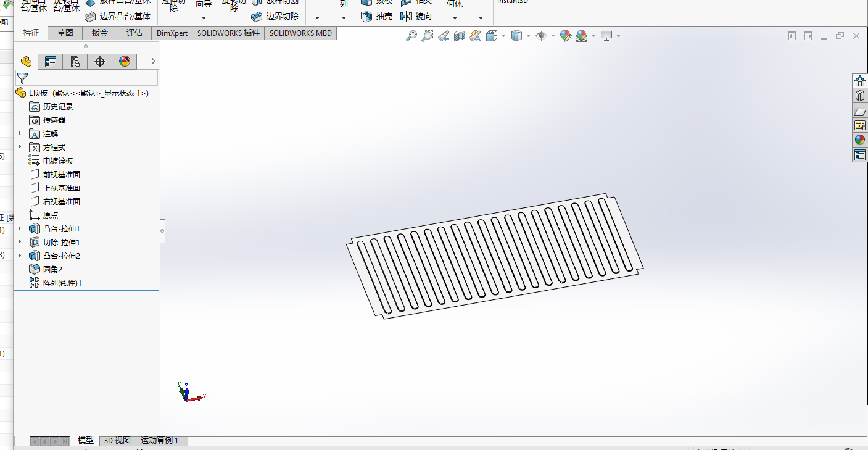868x450 pixels.
Task: Switch to the 评估 Evaluate tab
Action: tap(134, 33)
